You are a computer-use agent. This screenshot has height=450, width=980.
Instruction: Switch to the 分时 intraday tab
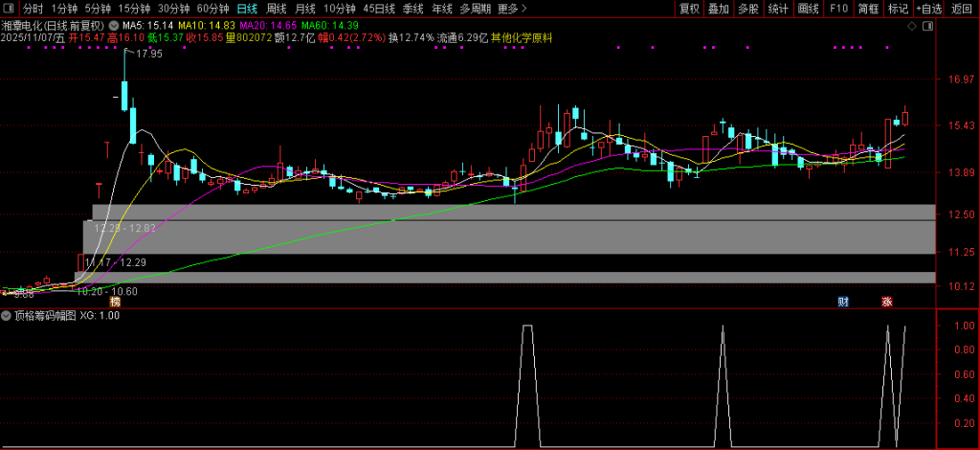point(33,9)
